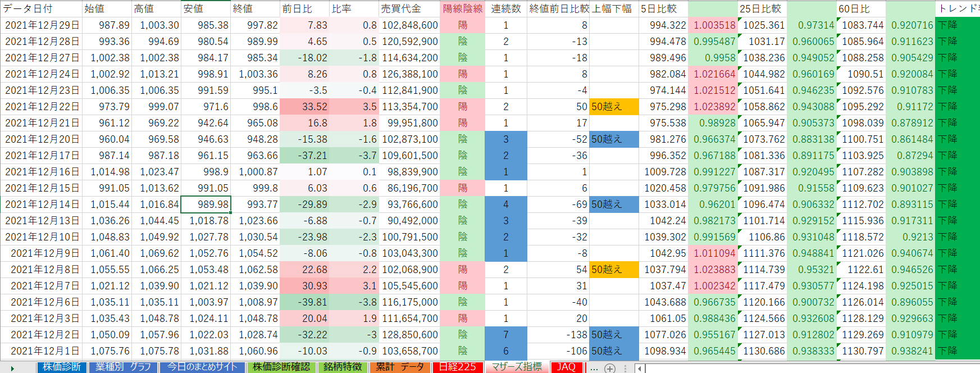Select the 今日のまとめサイト sheet tab

tap(203, 367)
